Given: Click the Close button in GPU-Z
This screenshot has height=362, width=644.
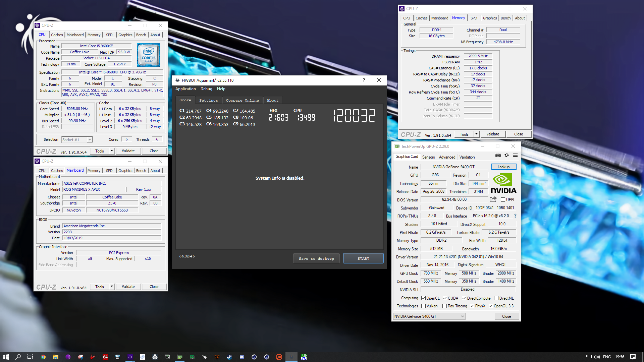Looking at the screenshot, I should [x=506, y=316].
